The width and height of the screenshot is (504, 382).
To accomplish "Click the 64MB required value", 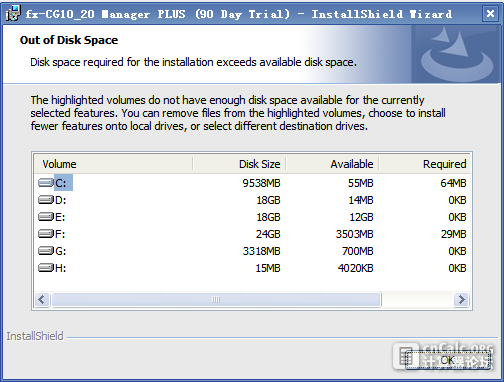I will pos(453,183).
